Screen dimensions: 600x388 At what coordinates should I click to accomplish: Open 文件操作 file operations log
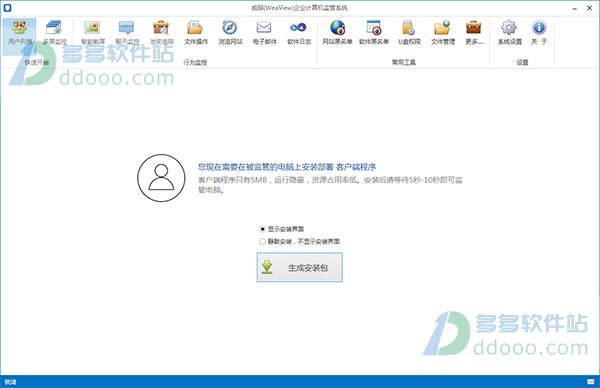click(x=196, y=33)
